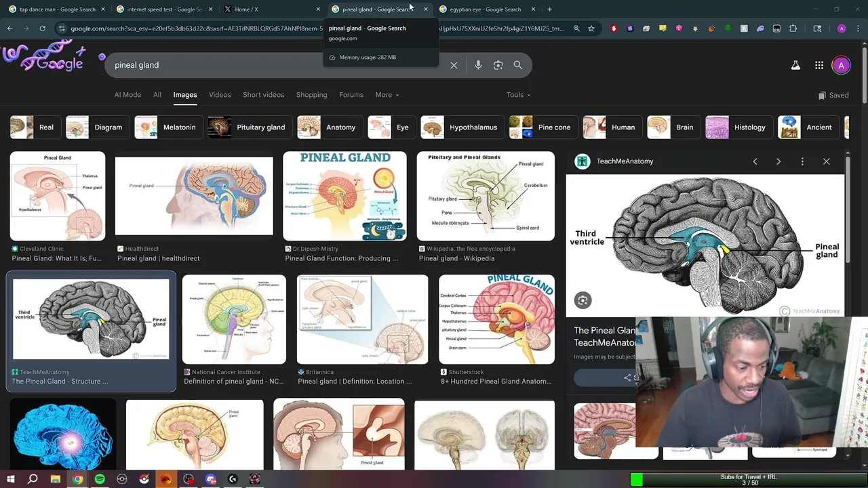
Task: Show the previous image in the preview panel
Action: point(755,161)
